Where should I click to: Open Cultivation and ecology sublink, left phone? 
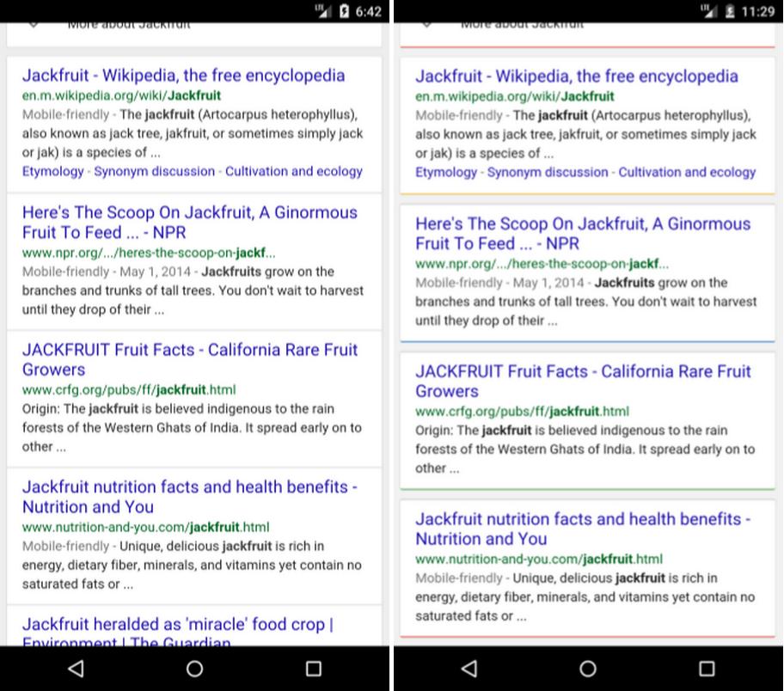coord(293,172)
